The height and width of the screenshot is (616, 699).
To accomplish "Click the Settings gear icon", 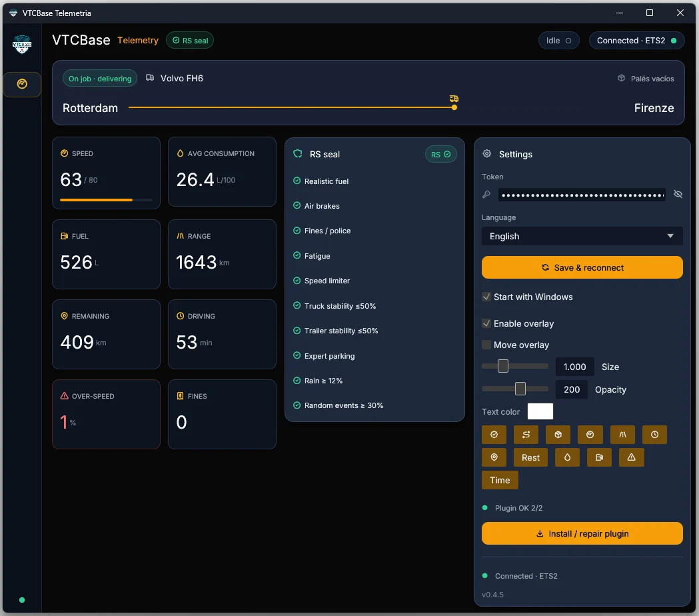I will click(487, 153).
